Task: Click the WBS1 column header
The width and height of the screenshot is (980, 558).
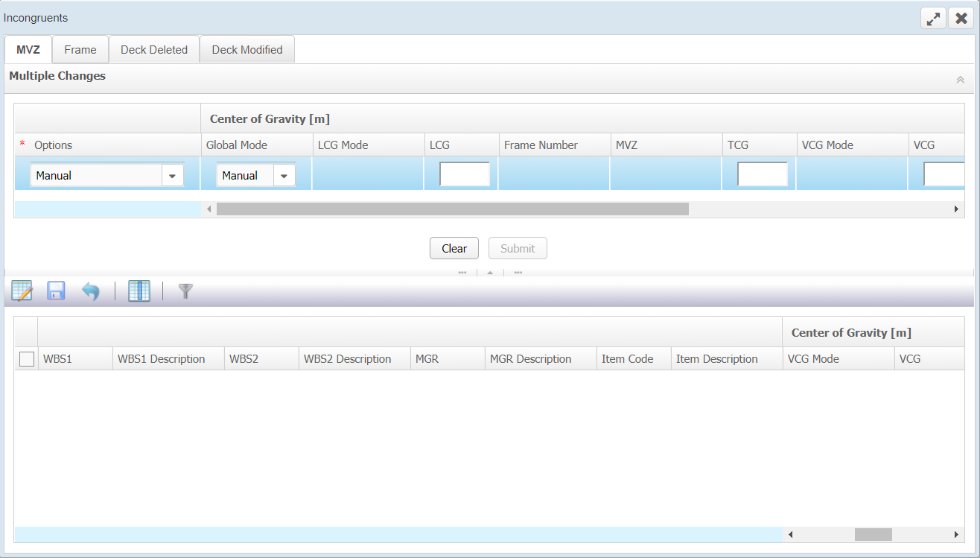Action: 75,359
